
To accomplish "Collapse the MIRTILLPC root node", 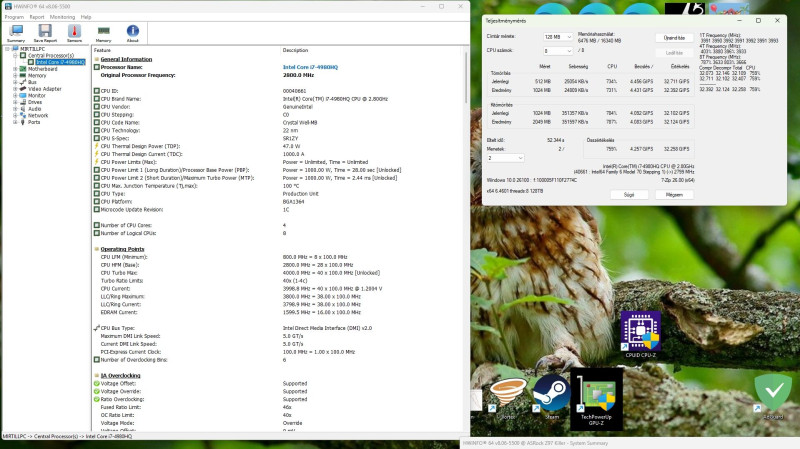I will click(8, 49).
